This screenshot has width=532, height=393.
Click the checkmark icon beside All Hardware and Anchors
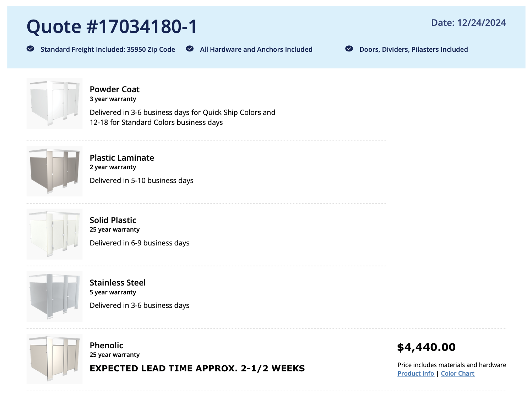click(190, 49)
